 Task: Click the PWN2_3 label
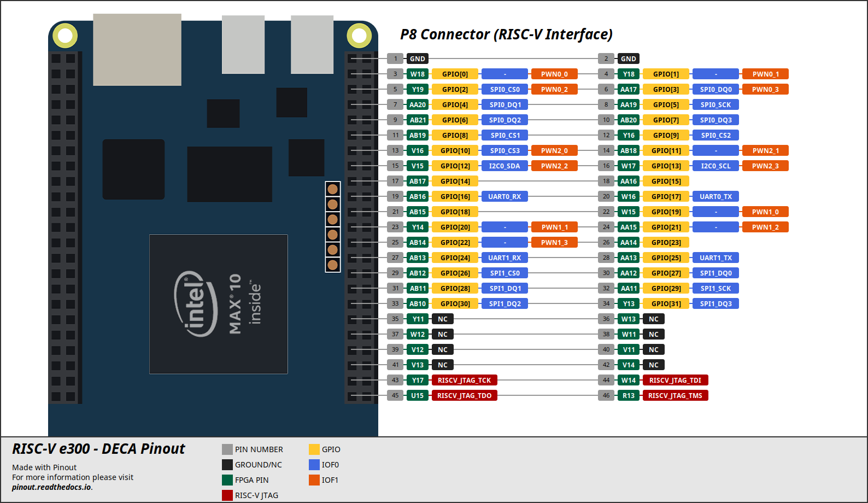[x=765, y=166]
